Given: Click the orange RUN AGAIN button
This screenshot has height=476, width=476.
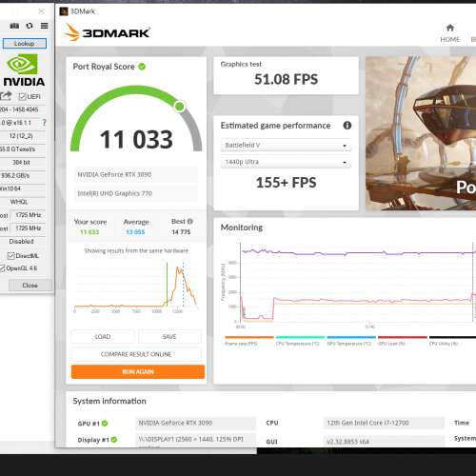Looking at the screenshot, I should pos(138,371).
